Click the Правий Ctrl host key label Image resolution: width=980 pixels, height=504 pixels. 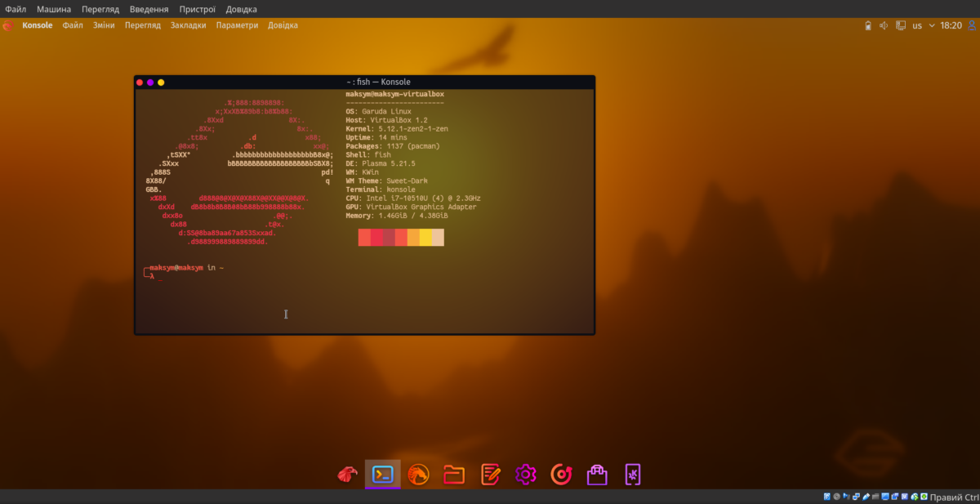coord(954,497)
